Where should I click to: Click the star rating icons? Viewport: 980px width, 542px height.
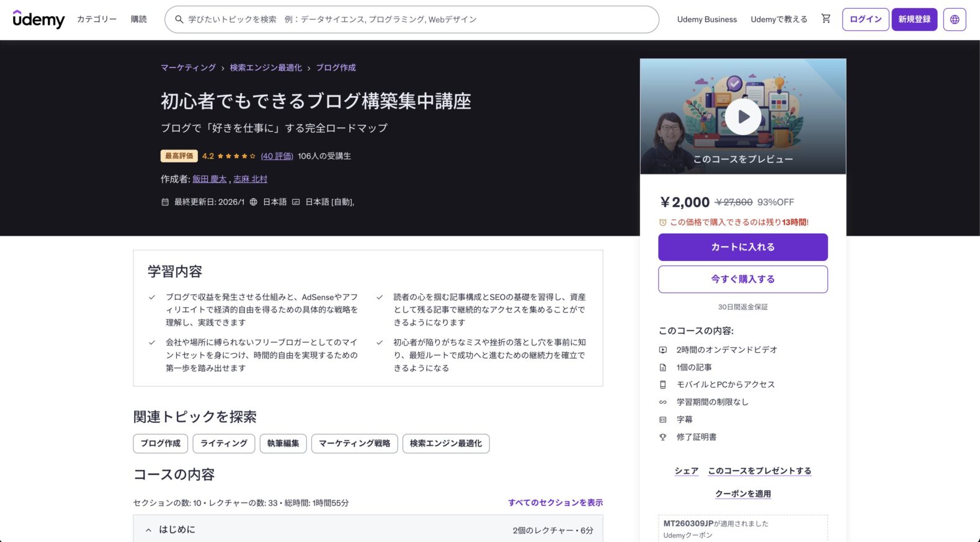(x=236, y=156)
